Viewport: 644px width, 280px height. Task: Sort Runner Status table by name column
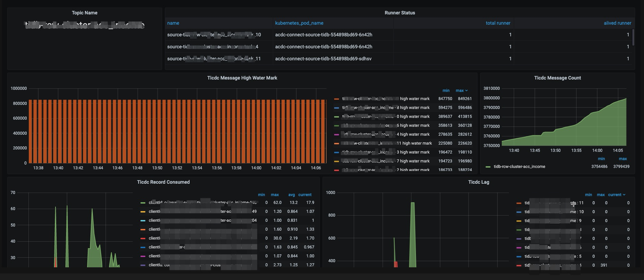coord(173,23)
